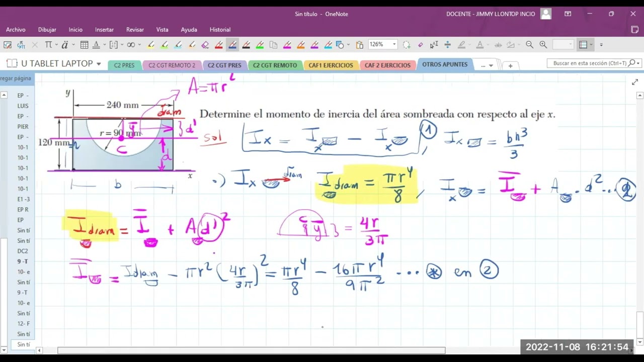Viewport: 644px width, 362px height.
Task: Open the Dibujar ribbon tab
Action: (x=47, y=30)
